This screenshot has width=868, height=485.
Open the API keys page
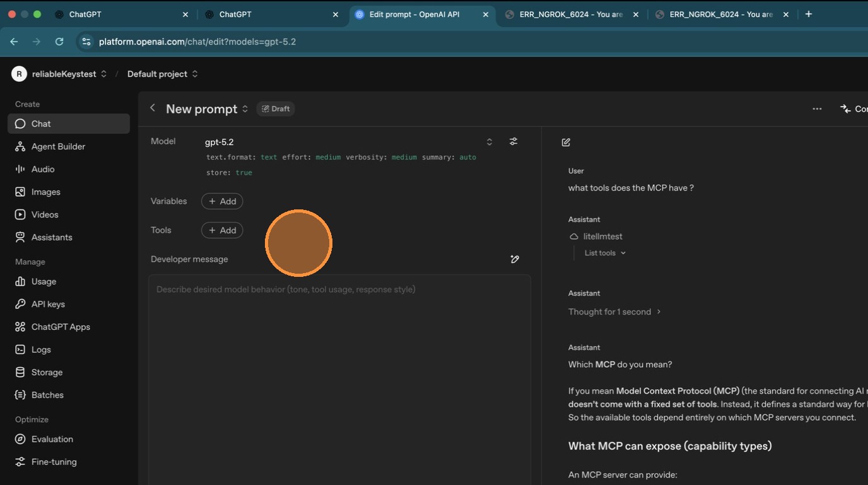tap(68, 304)
